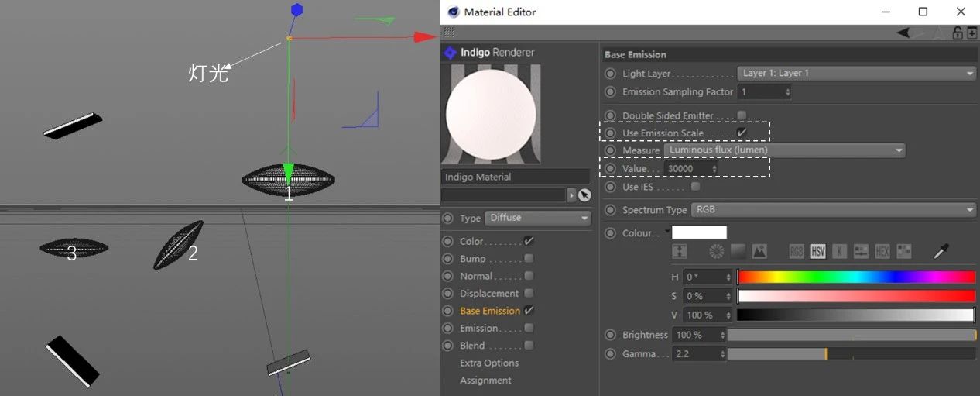Select Kelvin K colour mode button

[840, 251]
